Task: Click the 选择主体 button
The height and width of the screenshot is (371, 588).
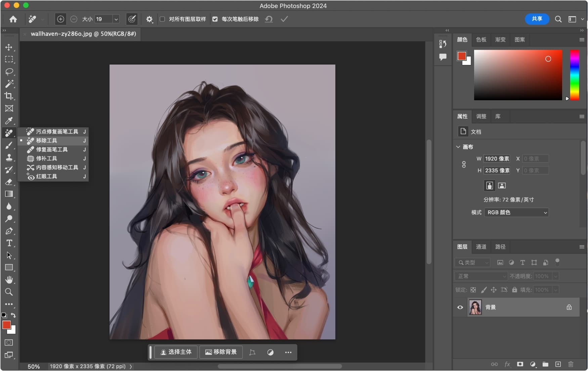Action: (x=176, y=352)
